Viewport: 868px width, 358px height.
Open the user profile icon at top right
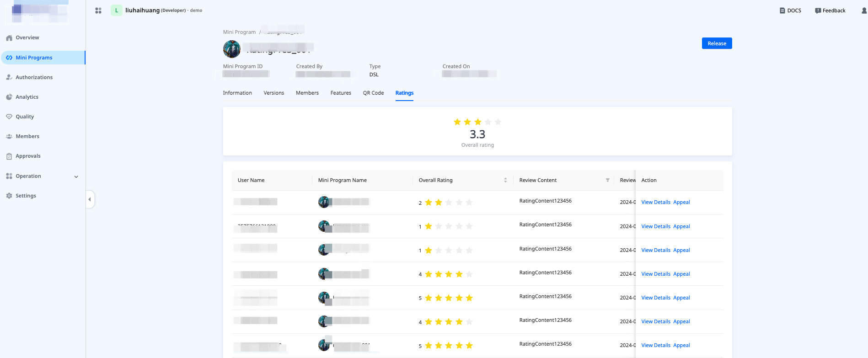point(864,11)
